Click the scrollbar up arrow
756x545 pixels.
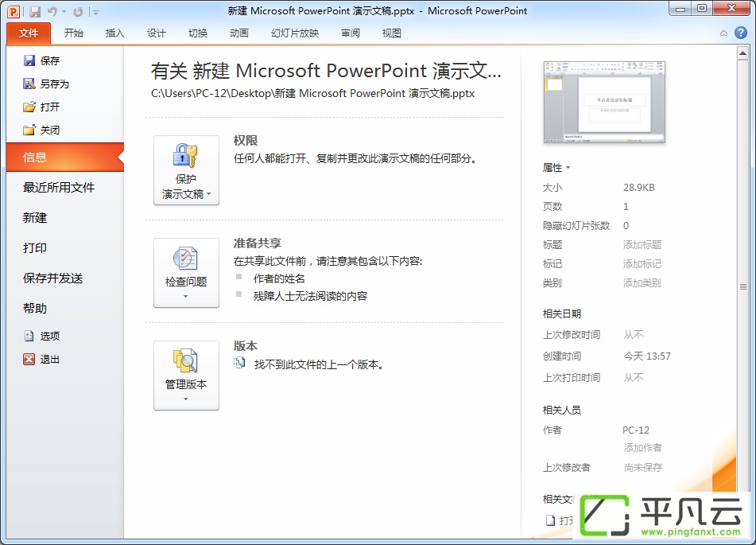coord(742,53)
